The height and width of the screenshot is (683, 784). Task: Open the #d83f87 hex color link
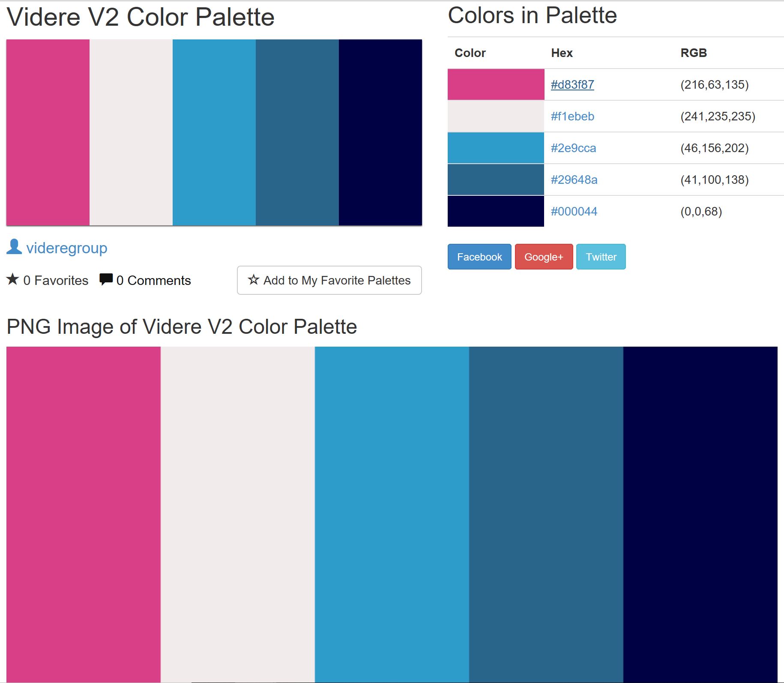pos(572,84)
